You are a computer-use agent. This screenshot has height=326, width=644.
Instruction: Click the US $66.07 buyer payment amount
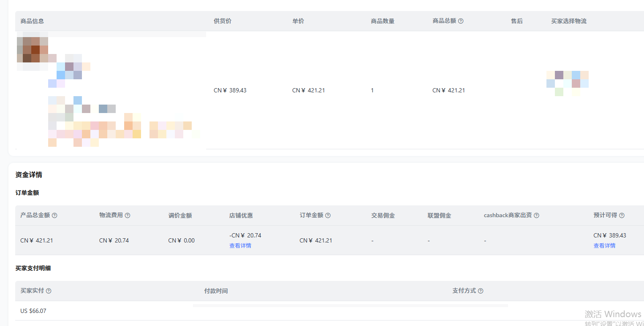33,311
